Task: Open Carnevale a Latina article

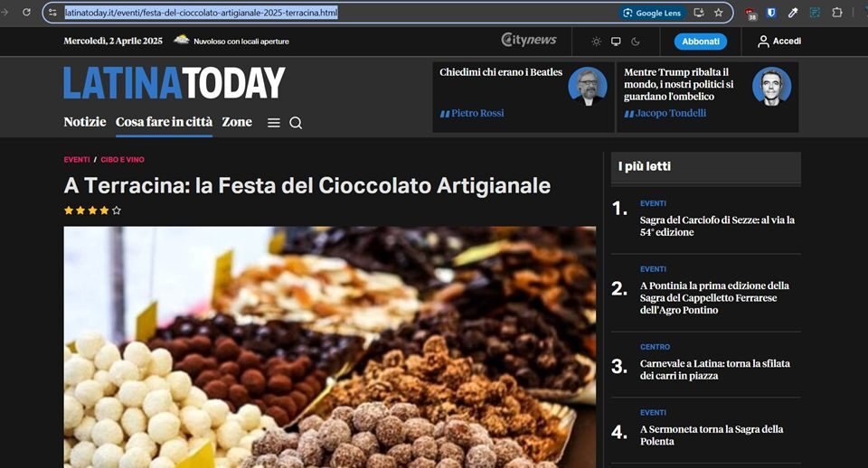Action: [714, 370]
